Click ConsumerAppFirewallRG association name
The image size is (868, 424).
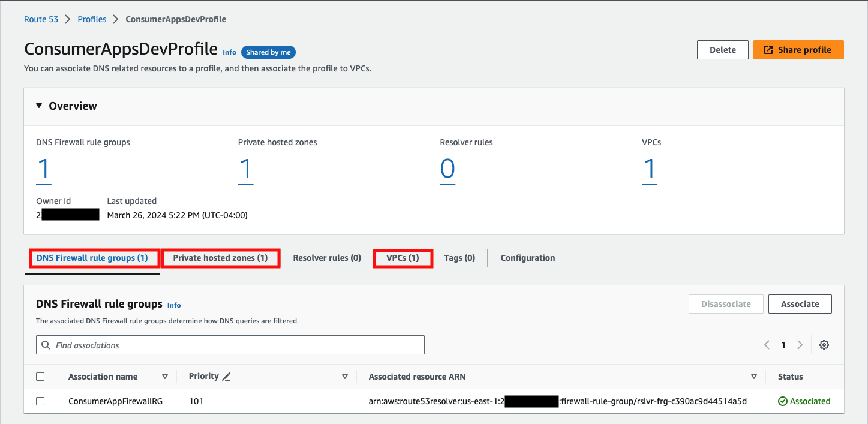(x=116, y=401)
